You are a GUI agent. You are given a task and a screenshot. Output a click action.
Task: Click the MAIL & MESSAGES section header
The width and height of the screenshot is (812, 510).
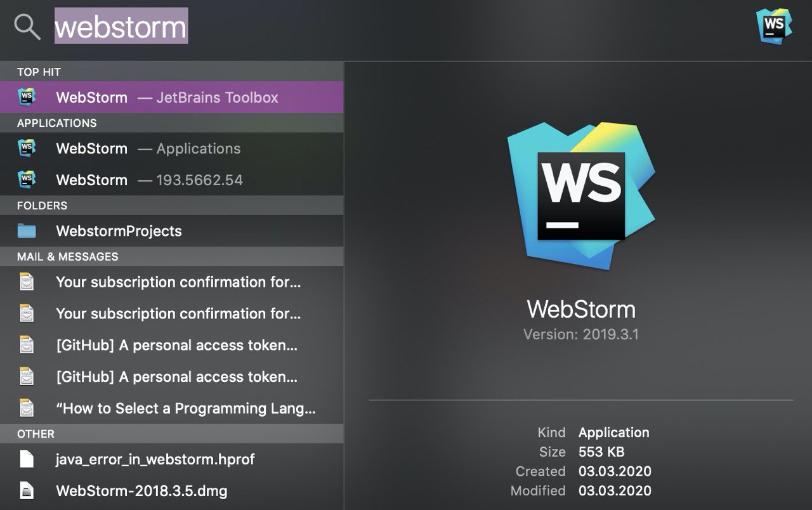click(67, 256)
